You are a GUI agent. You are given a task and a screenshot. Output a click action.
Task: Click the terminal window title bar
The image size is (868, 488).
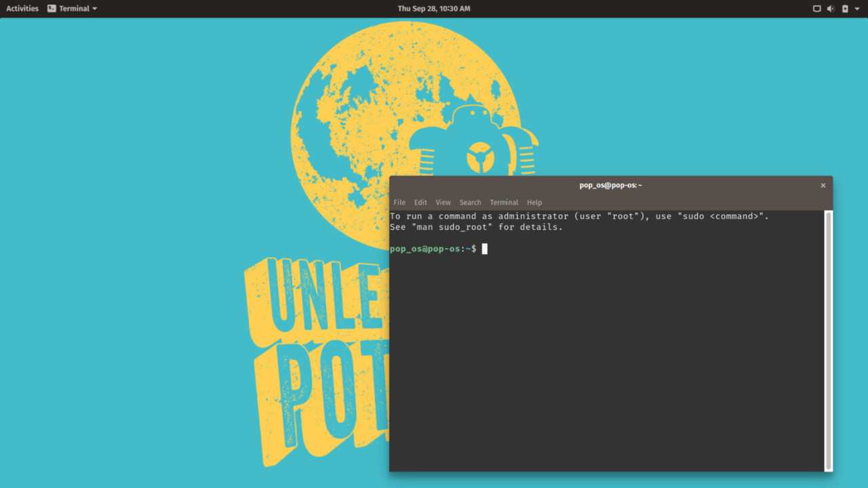tap(610, 185)
